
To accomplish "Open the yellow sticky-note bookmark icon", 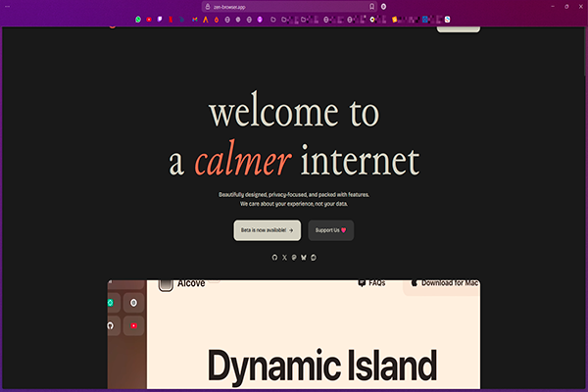I will [x=394, y=20].
